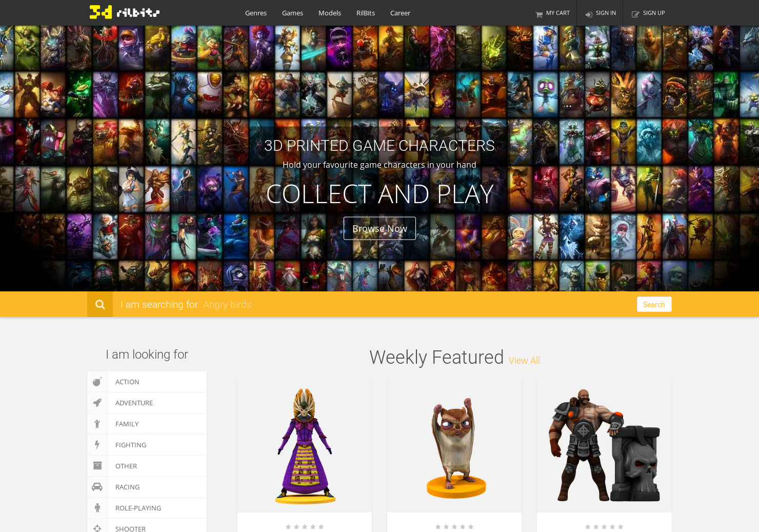
Task: Open the Genres menu
Action: [256, 13]
